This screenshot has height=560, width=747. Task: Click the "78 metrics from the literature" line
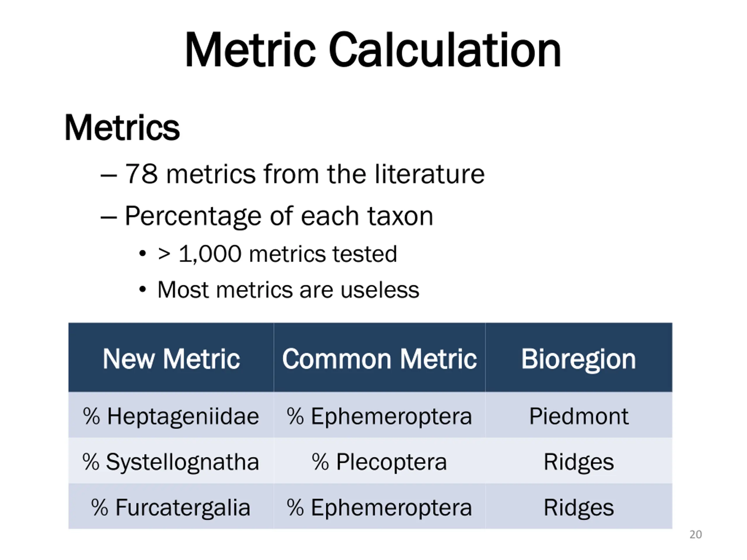coord(305,174)
